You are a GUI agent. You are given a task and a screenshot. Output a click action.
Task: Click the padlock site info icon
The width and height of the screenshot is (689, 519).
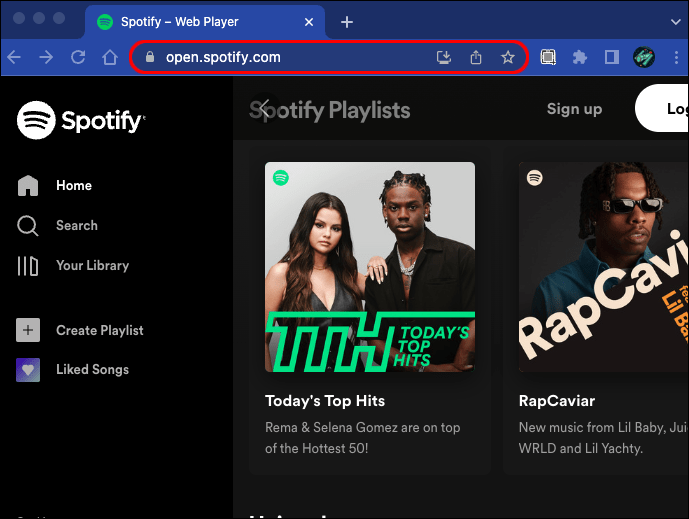[150, 57]
